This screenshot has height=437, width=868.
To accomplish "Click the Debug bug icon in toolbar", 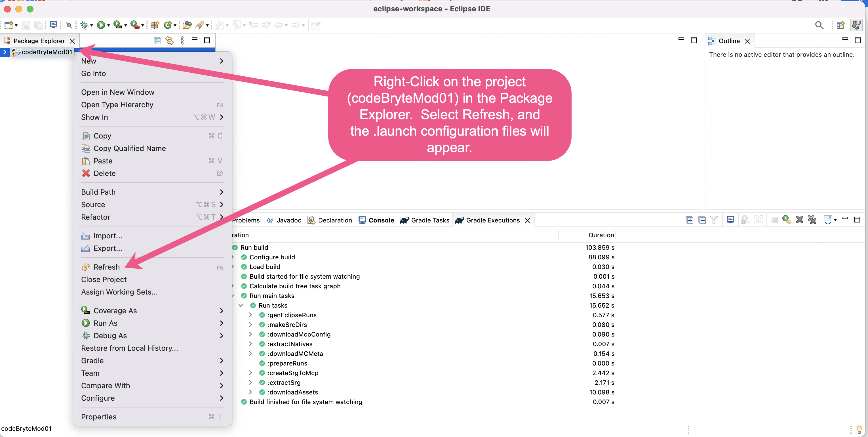I will click(84, 25).
